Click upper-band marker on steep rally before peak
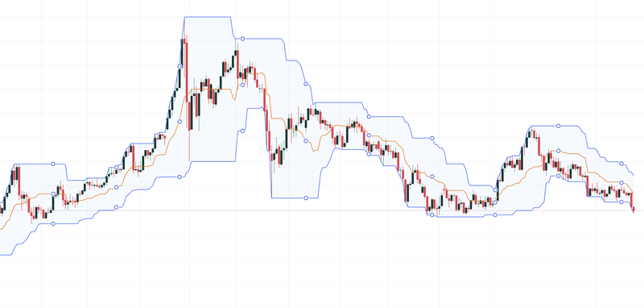Viewport: 644px width, 308px height. (x=180, y=66)
